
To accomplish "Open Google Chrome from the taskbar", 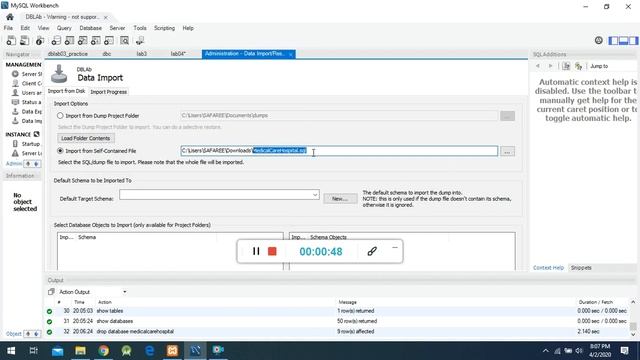I will [104, 351].
